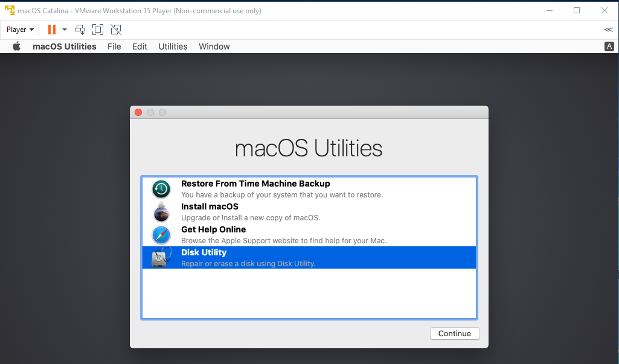Click 'Browse the Apple Support website' text
Viewport: 619px width, 364px height.
pos(284,240)
